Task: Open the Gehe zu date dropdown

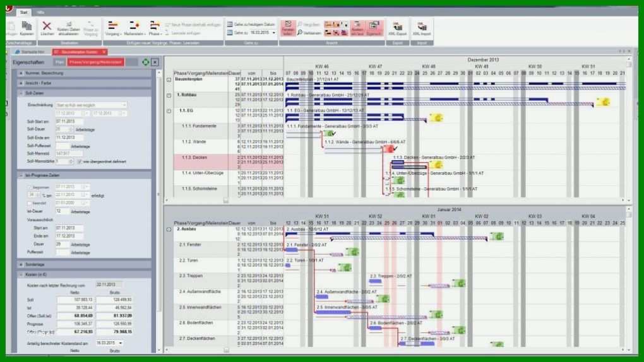Action: (274, 32)
